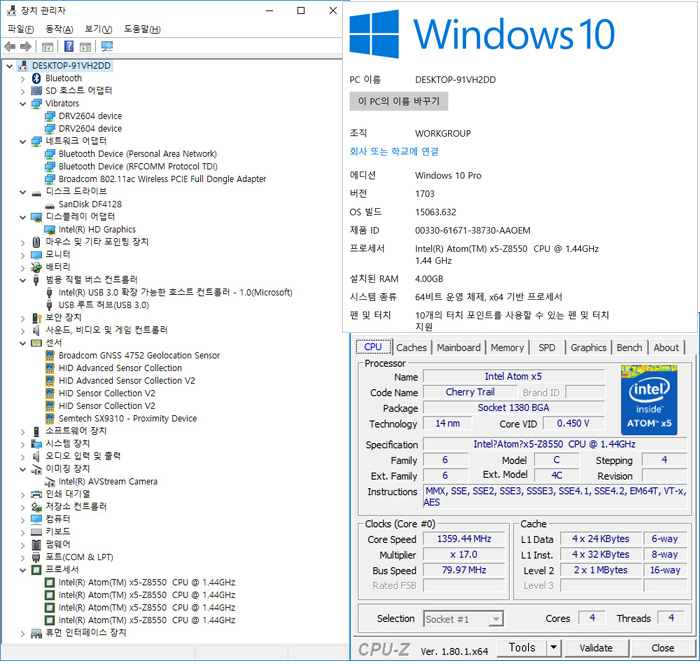Viewport: 700px width, 664px height.
Task: Click the Back arrow in Device Manager toolbar
Action: pos(10,46)
